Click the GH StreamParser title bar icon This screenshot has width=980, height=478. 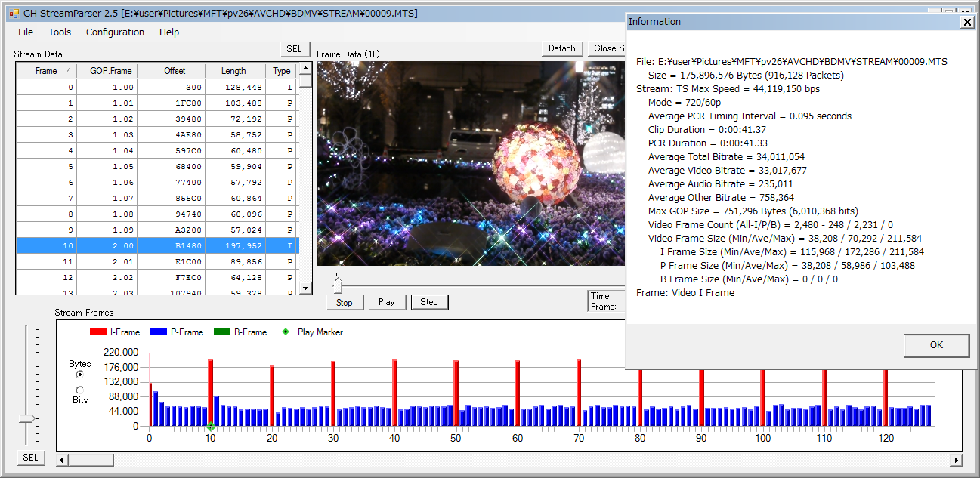[14, 14]
